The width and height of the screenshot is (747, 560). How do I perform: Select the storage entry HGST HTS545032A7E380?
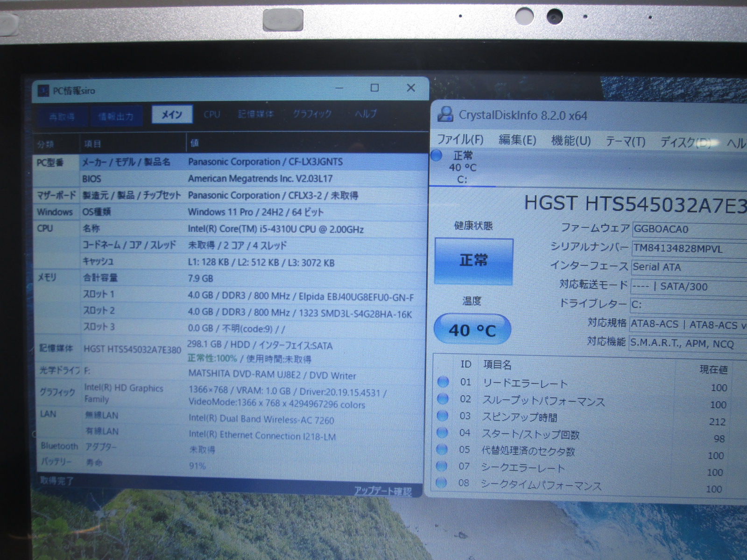coord(132,349)
